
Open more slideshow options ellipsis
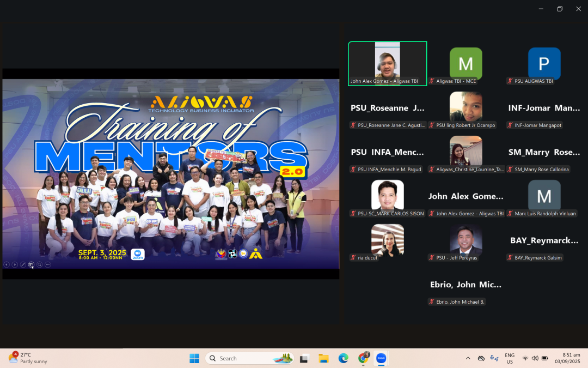pos(48,264)
